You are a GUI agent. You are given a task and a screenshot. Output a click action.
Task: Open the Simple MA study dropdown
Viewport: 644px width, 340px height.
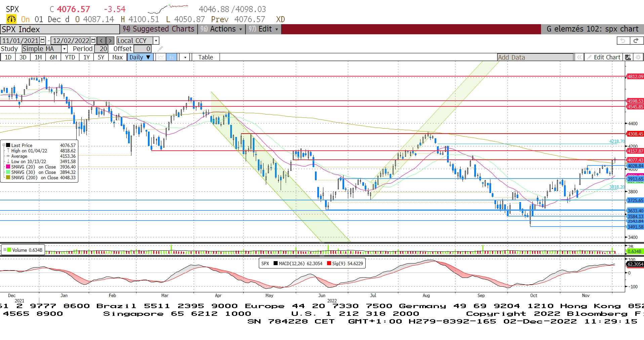[x=64, y=49]
